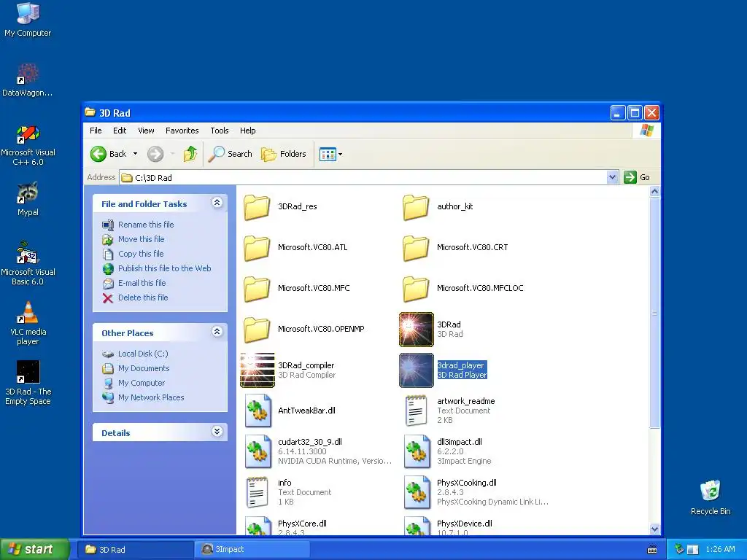
Task: Open the Tools menu
Action: tap(220, 131)
